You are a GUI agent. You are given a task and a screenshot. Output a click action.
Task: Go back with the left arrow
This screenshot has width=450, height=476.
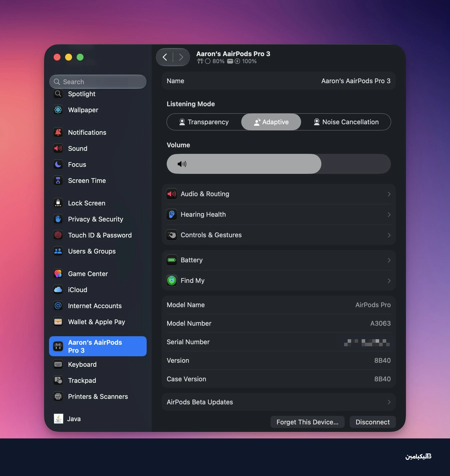(164, 57)
